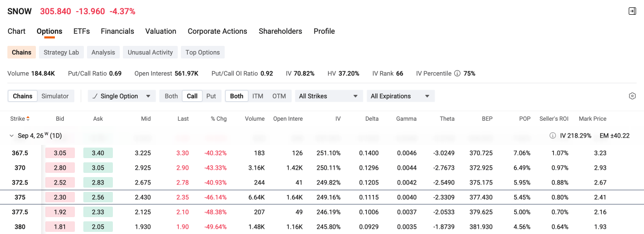Click Theta column header
The image size is (644, 234).
[447, 119]
